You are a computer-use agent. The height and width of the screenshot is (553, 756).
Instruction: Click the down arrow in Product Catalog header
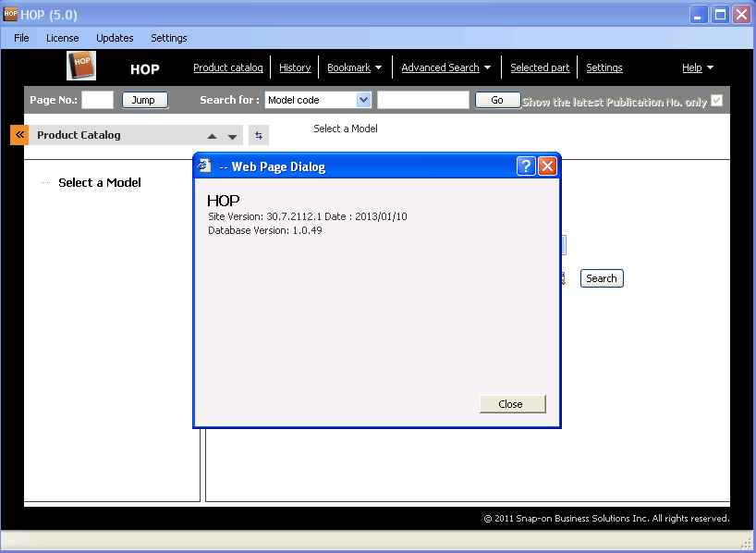coord(233,136)
